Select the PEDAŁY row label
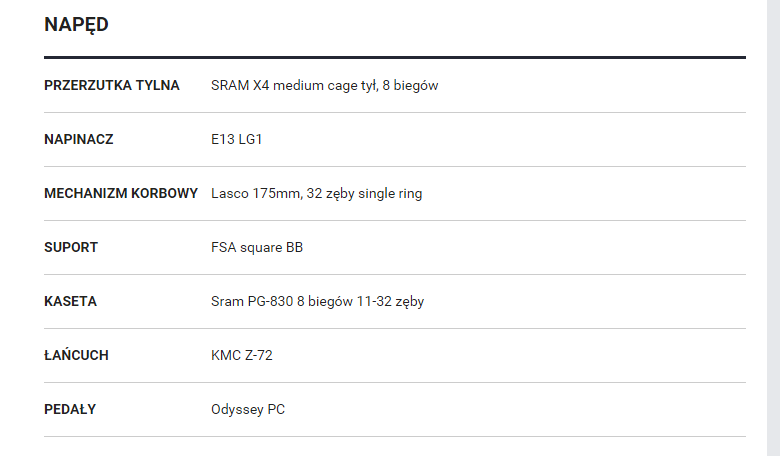This screenshot has height=456, width=780. (70, 409)
